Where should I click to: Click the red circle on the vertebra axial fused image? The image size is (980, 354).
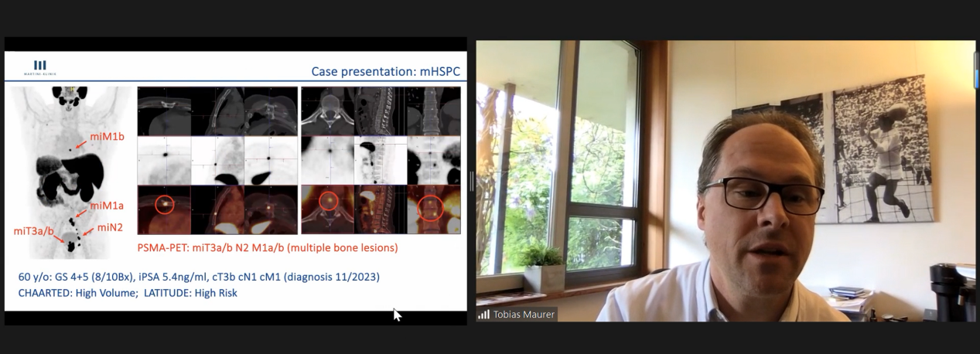pos(330,202)
